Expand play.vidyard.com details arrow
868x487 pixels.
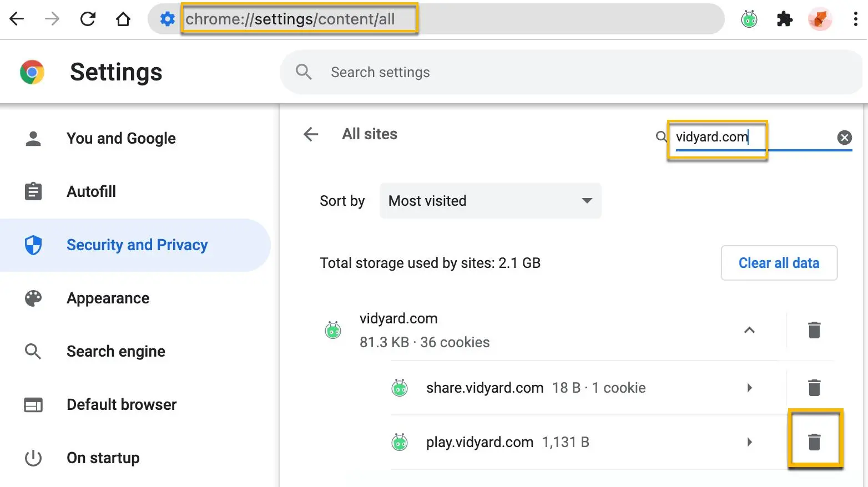pos(749,442)
